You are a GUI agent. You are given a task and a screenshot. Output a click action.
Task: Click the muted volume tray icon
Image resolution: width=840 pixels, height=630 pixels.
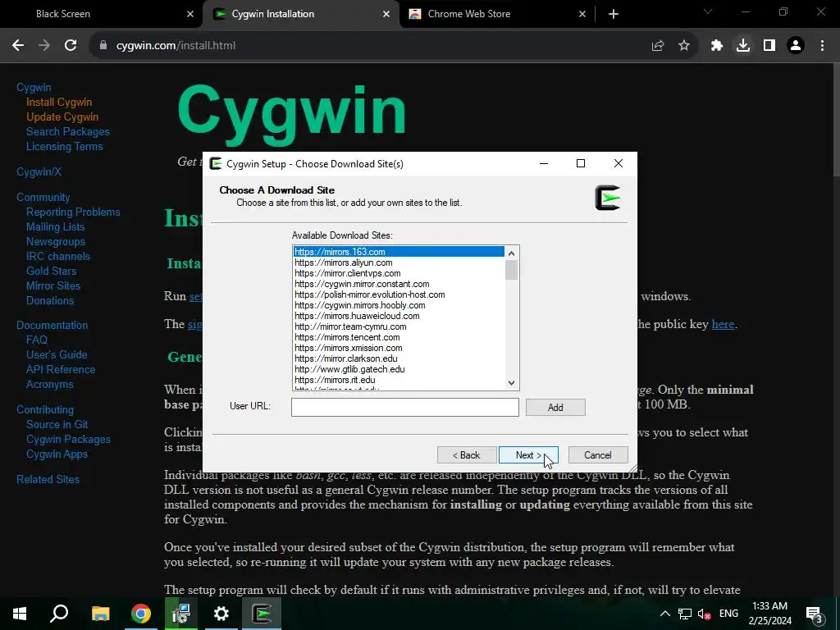click(704, 614)
